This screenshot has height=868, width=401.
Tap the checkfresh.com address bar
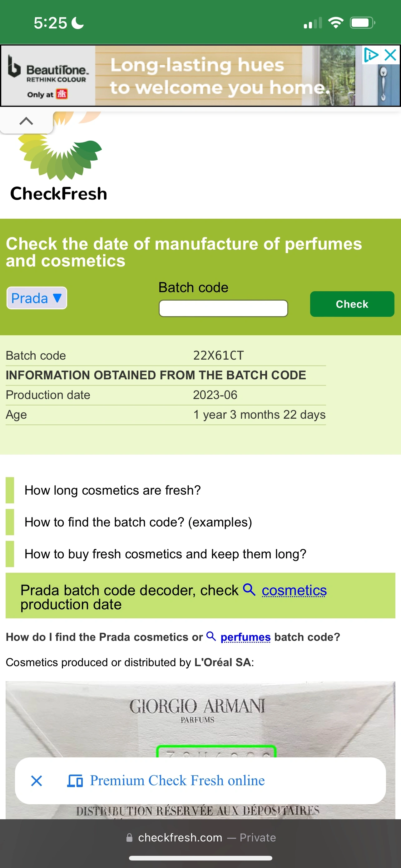(x=200, y=838)
